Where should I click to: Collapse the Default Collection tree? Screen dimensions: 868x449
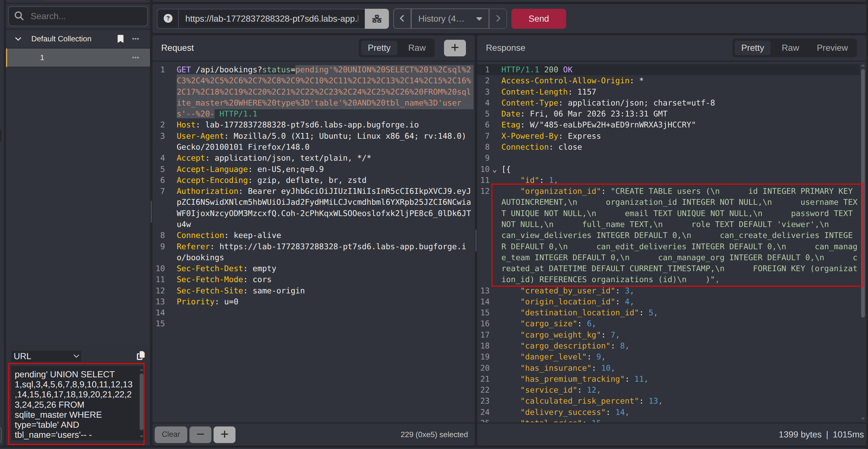[18, 39]
